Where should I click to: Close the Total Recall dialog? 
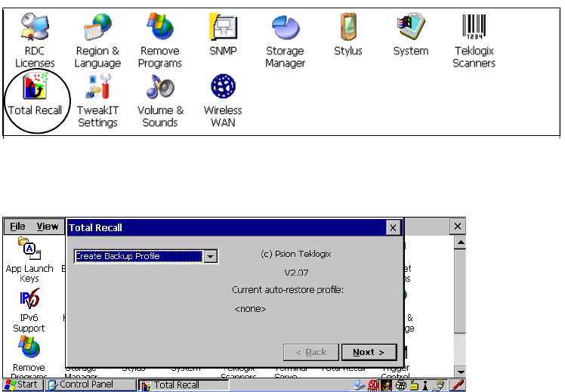coord(393,227)
